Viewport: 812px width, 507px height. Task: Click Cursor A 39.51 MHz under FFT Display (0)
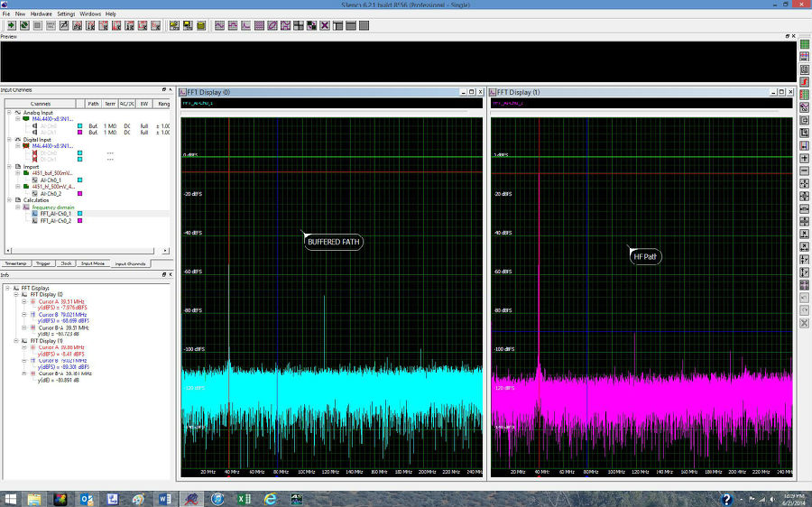tap(61, 301)
